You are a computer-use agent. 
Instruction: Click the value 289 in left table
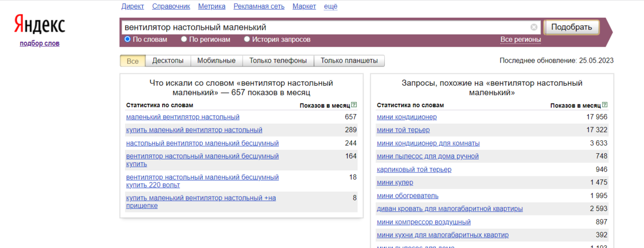350,130
